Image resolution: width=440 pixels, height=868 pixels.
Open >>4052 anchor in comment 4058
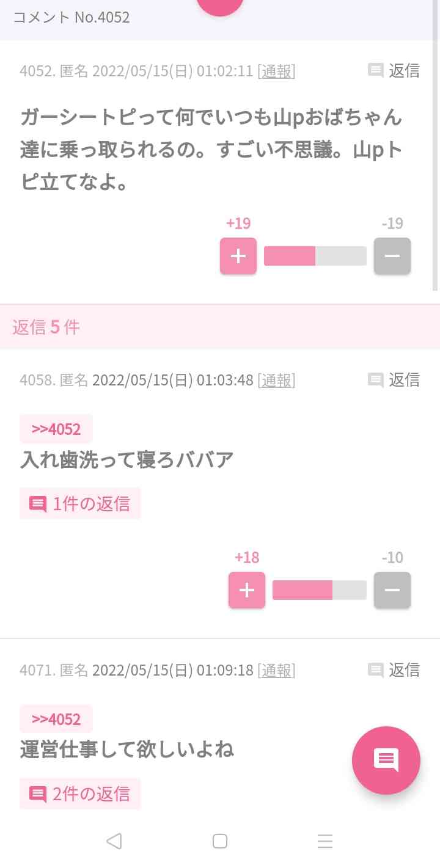point(56,429)
